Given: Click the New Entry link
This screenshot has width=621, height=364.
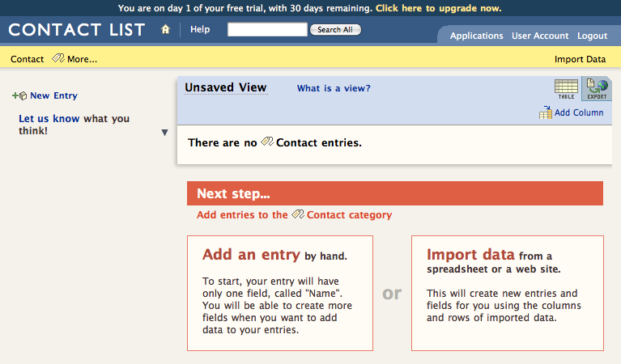Looking at the screenshot, I should click(54, 95).
